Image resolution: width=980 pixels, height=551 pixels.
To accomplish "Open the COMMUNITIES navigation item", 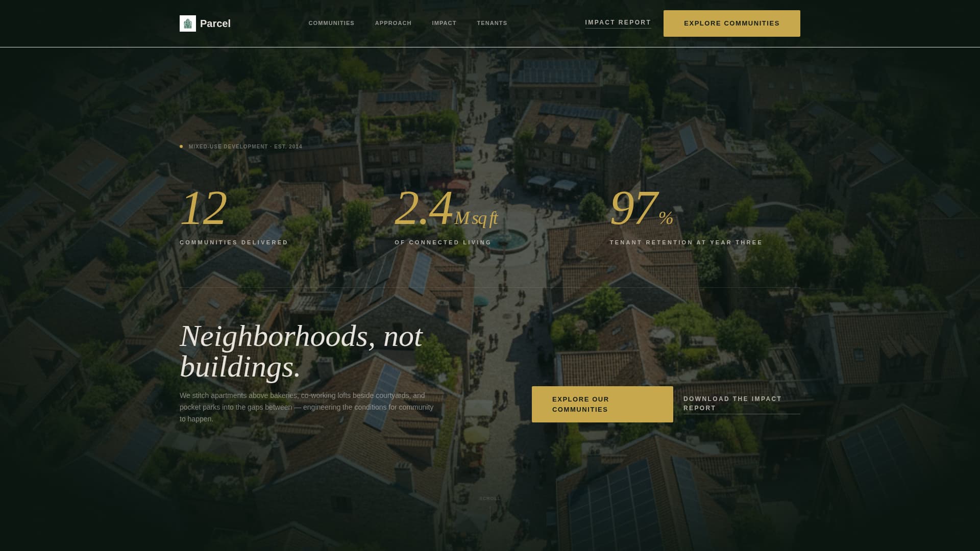I will (331, 23).
